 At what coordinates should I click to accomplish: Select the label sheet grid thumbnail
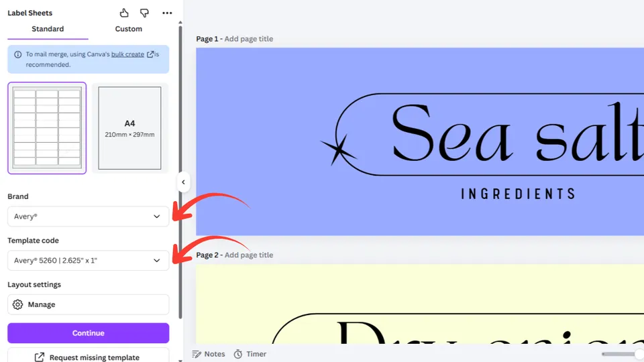(47, 128)
